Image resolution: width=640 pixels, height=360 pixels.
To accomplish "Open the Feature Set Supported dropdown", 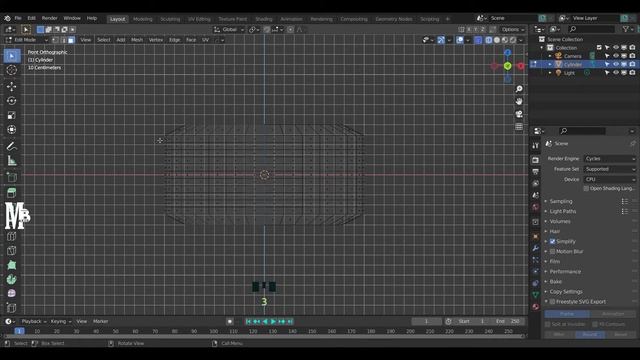I will coord(610,169).
